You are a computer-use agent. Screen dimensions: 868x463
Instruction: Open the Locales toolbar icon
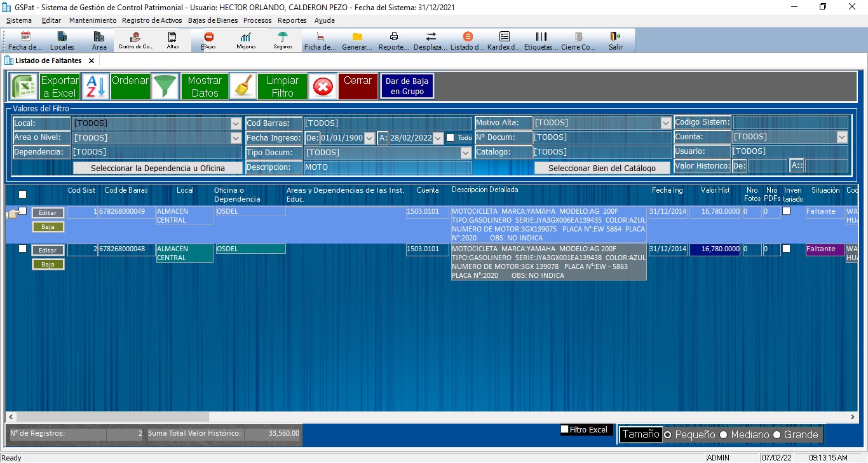click(62, 41)
